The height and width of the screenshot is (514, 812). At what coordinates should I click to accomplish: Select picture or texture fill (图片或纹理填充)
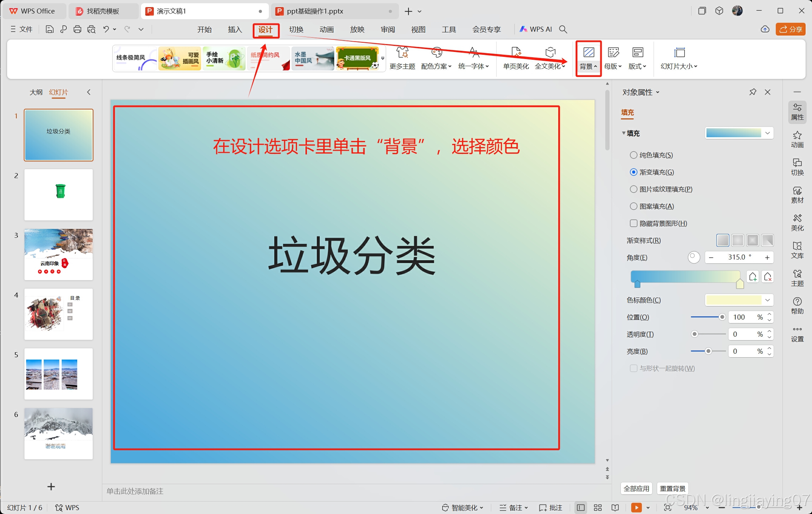pos(634,189)
